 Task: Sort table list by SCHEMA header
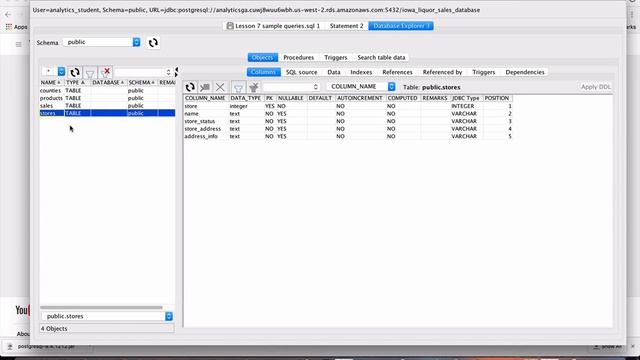[x=142, y=82]
